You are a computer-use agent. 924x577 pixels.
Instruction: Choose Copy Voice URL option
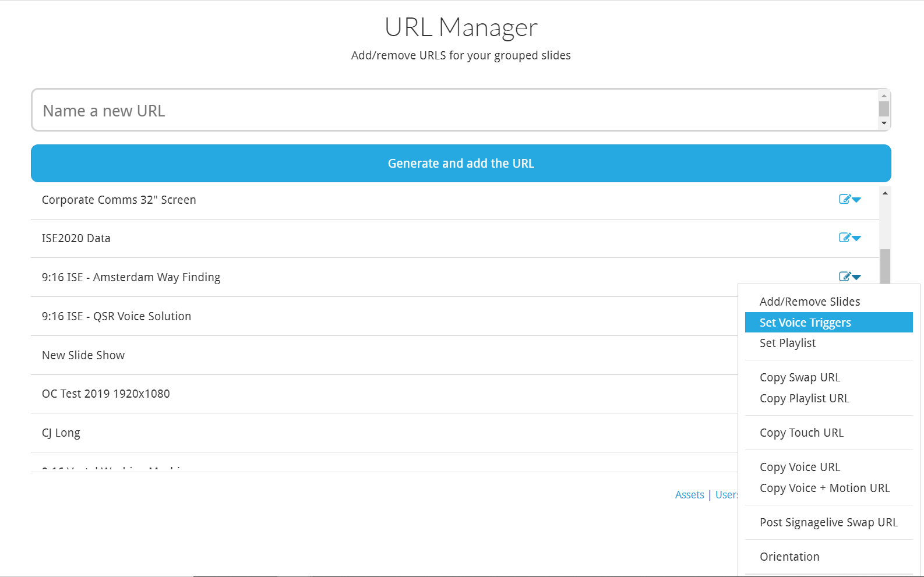click(799, 467)
